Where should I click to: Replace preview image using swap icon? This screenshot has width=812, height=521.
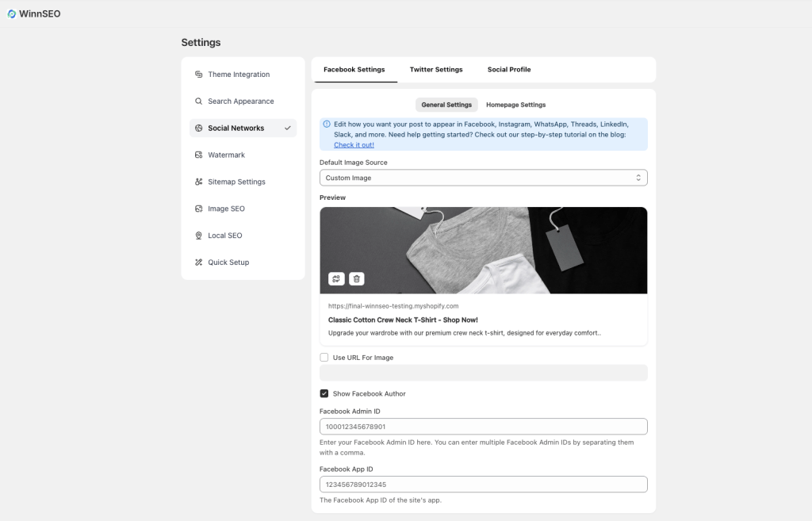[336, 278]
